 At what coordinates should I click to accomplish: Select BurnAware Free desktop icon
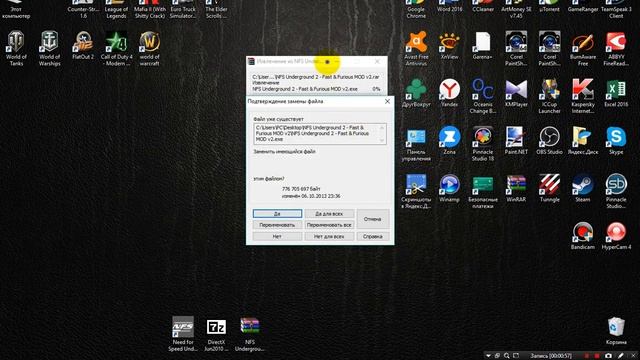(583, 49)
